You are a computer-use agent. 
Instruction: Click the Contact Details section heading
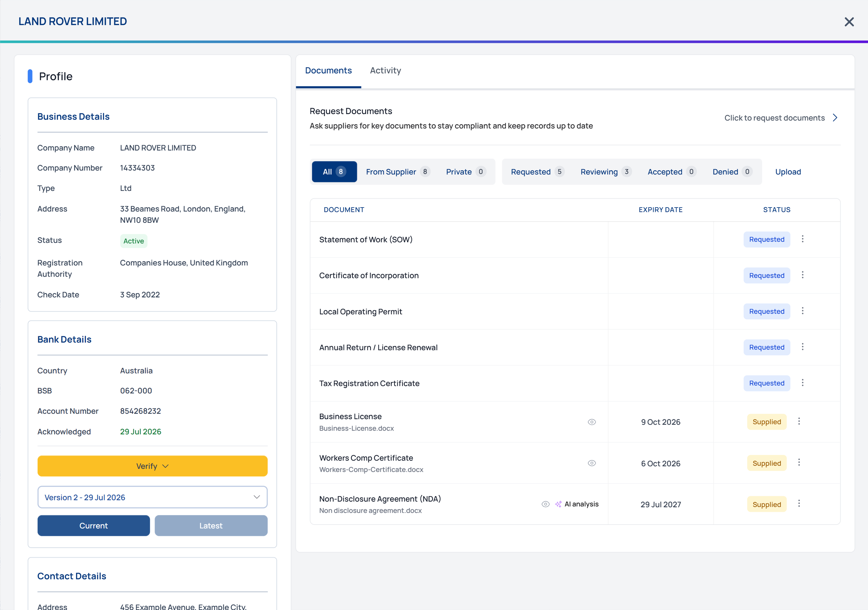coord(71,576)
